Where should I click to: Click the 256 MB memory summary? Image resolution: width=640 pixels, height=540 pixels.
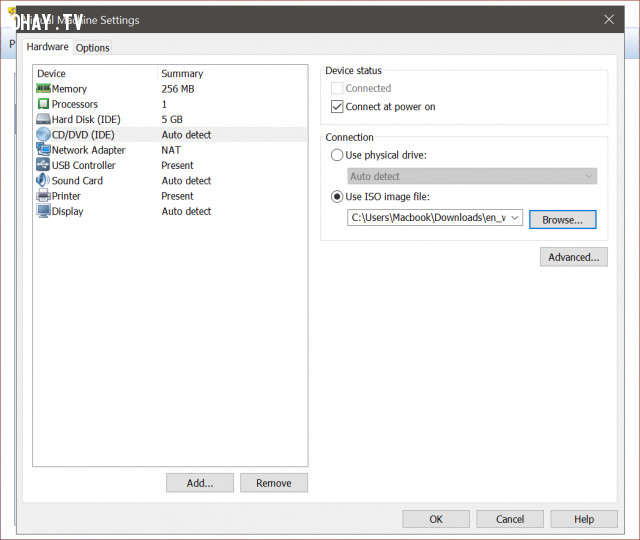pyautogui.click(x=178, y=89)
